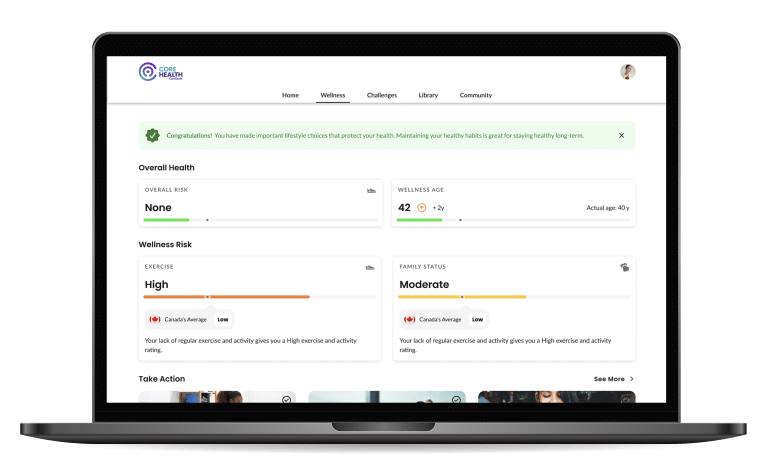Expand Take Action with the See More chevron
This screenshot has height=464, width=768.
click(x=631, y=379)
